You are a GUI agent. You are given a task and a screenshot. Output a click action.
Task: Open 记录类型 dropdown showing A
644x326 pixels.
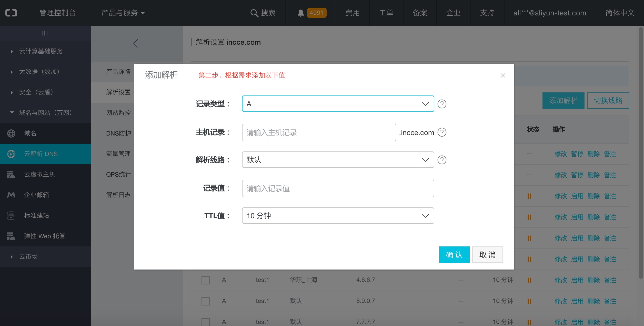tap(338, 104)
